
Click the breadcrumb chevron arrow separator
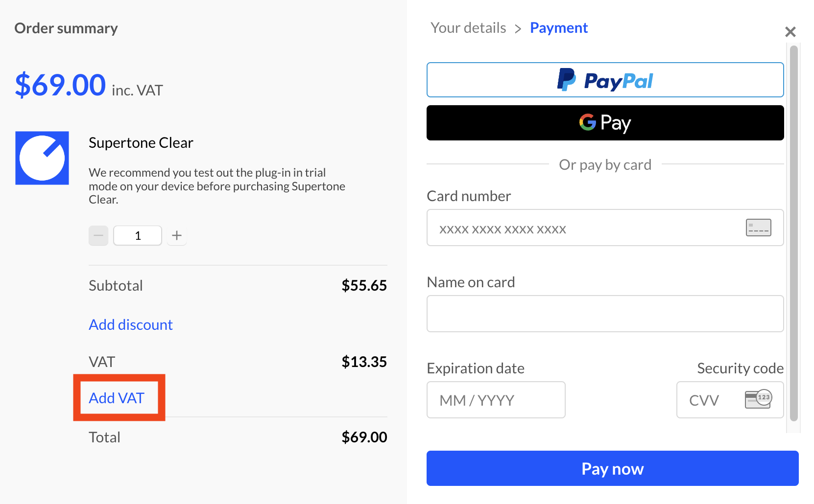click(x=518, y=29)
